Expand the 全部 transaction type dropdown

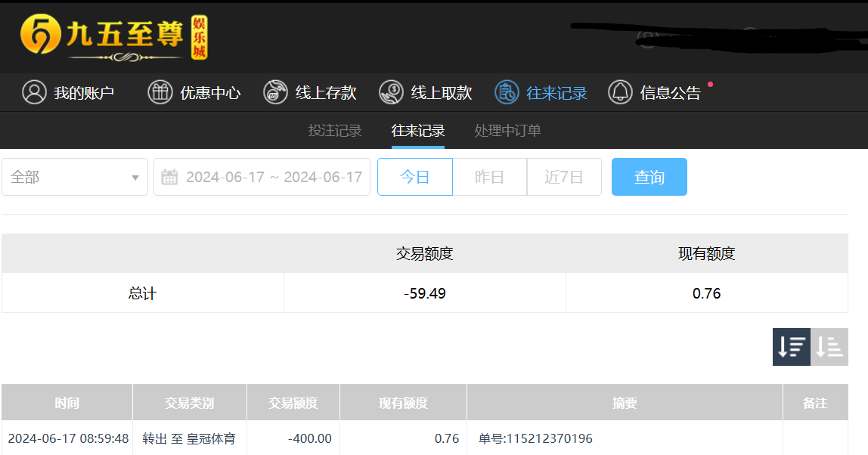click(75, 177)
